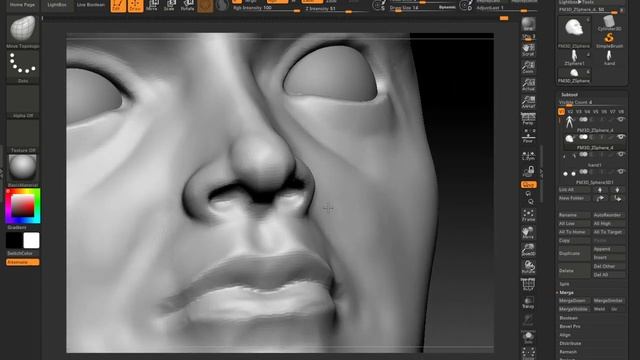
Task: Open the Texture Off selector
Action: [23, 136]
